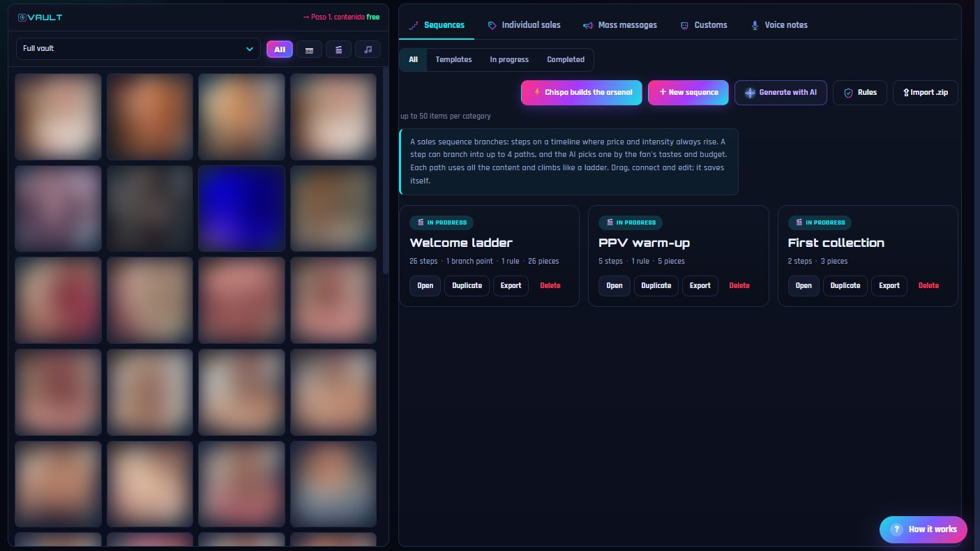Click the '5 steps · 1 rule · 5 pieces' line

[x=642, y=261]
